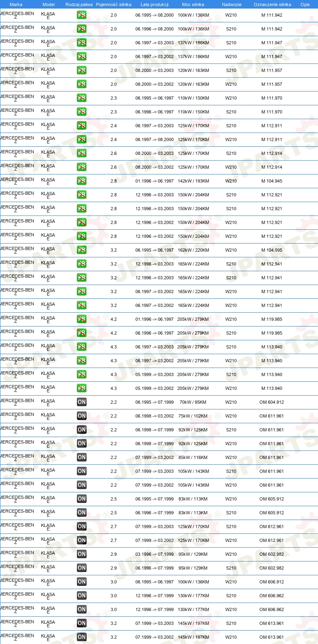
Task: Click diesel ON icon for W210 OM 613.961
Action: [82, 637]
